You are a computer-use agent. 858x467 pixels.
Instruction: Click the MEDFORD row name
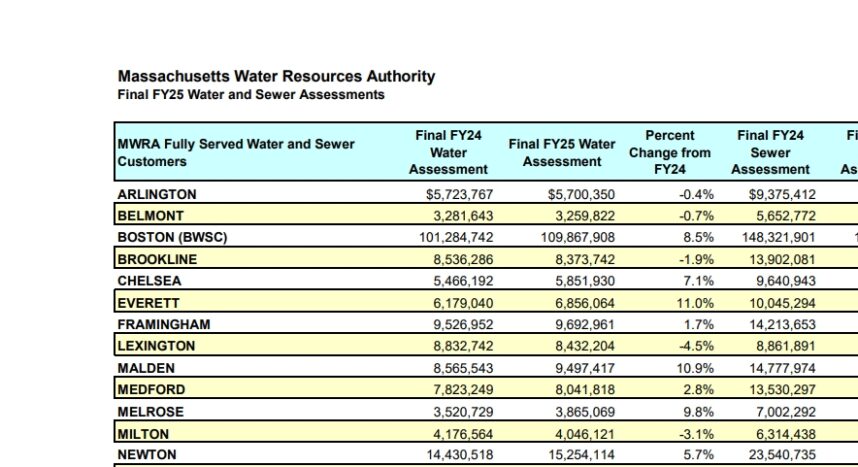(x=151, y=390)
